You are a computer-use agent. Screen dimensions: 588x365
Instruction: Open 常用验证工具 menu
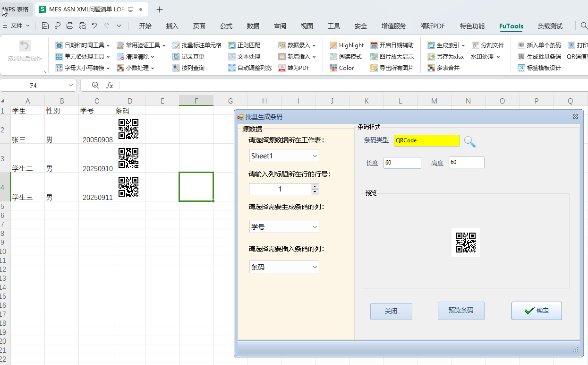point(141,45)
